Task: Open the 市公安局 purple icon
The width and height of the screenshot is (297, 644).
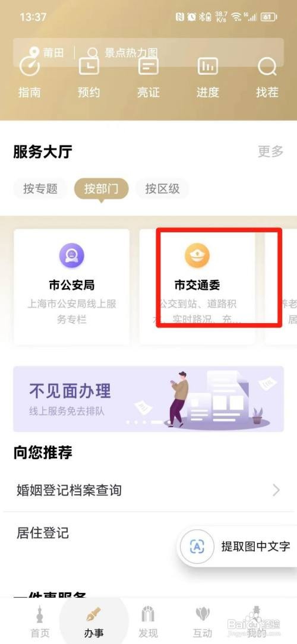Action: point(71,255)
